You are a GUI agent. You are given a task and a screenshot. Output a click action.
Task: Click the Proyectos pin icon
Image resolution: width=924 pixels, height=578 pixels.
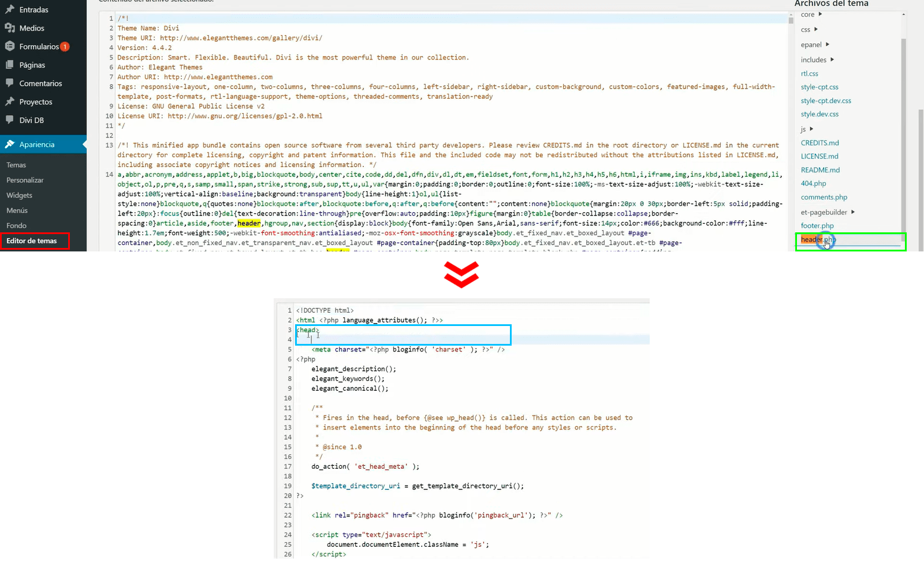(x=10, y=102)
